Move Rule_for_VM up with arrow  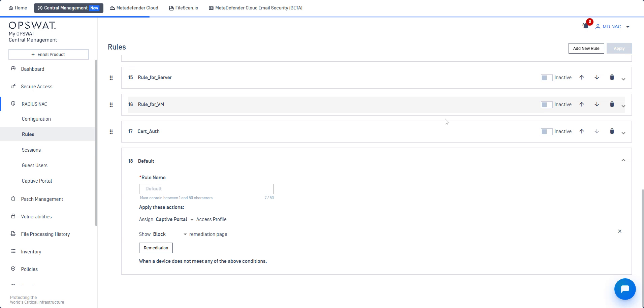click(582, 104)
